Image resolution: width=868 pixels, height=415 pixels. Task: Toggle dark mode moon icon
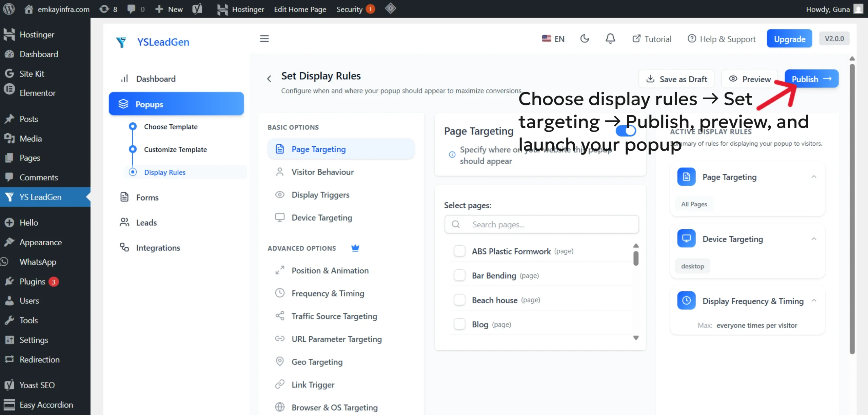click(x=585, y=39)
